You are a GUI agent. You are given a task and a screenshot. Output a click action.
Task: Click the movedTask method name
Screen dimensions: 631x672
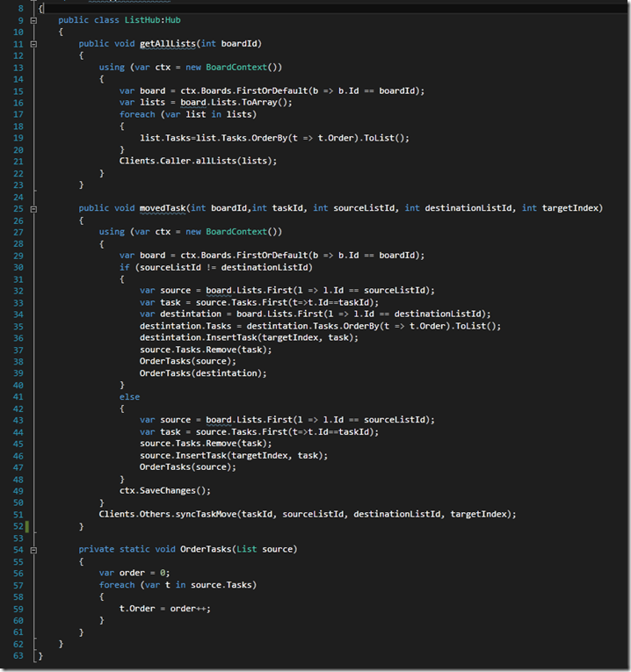163,208
